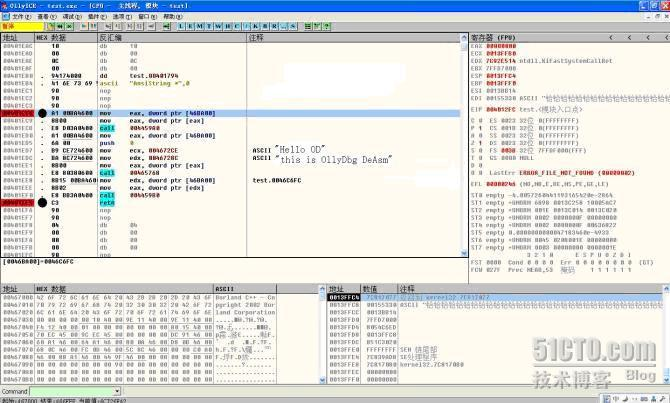Open the 帮助(H) menu
This screenshot has width=670, height=403.
tap(172, 16)
